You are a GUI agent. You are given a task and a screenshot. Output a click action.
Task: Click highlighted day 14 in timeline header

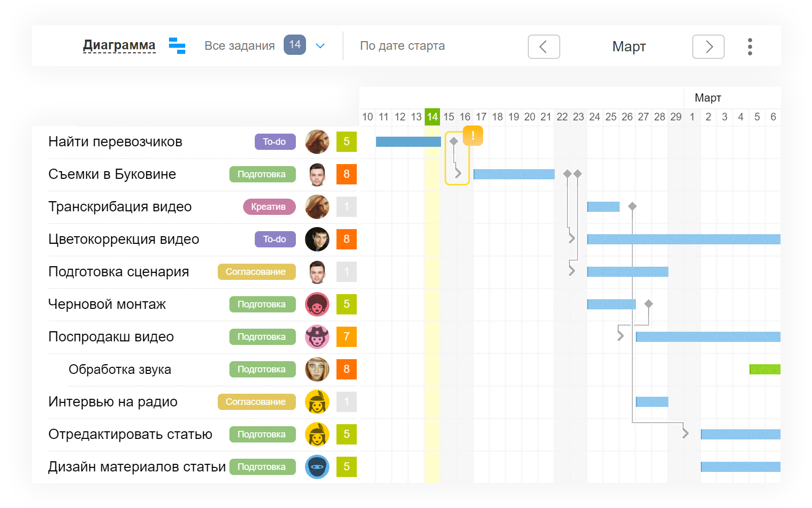432,117
